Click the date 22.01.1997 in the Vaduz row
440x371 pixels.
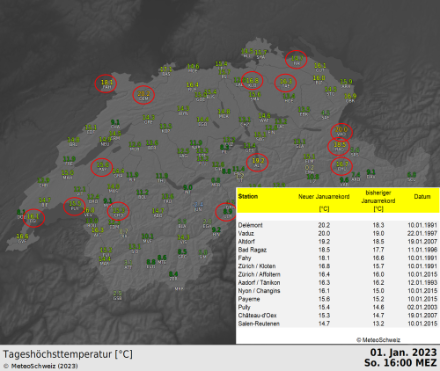point(422,233)
